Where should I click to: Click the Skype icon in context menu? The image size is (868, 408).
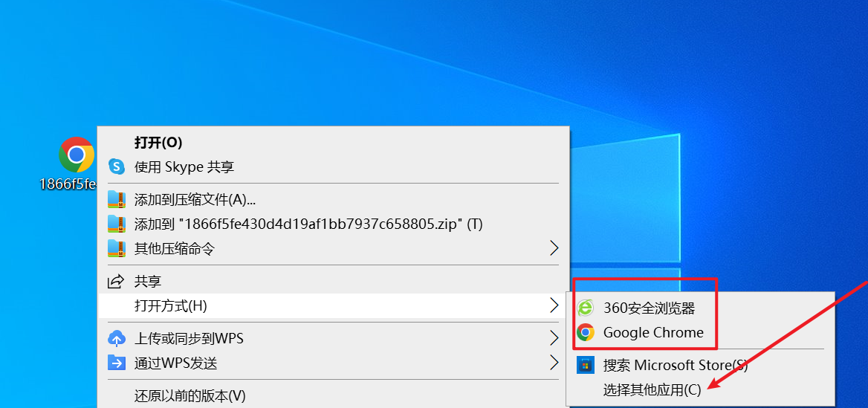[x=116, y=166]
